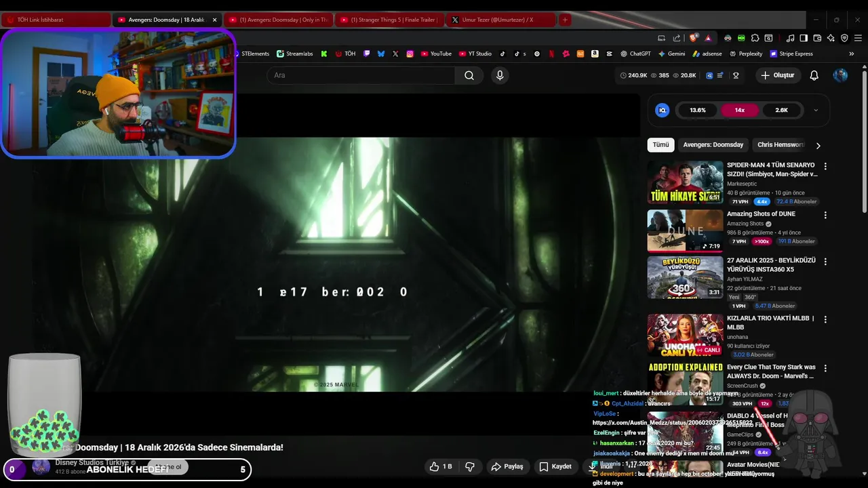The width and height of the screenshot is (868, 488).
Task: Click the Paylaş share button
Action: point(507,466)
